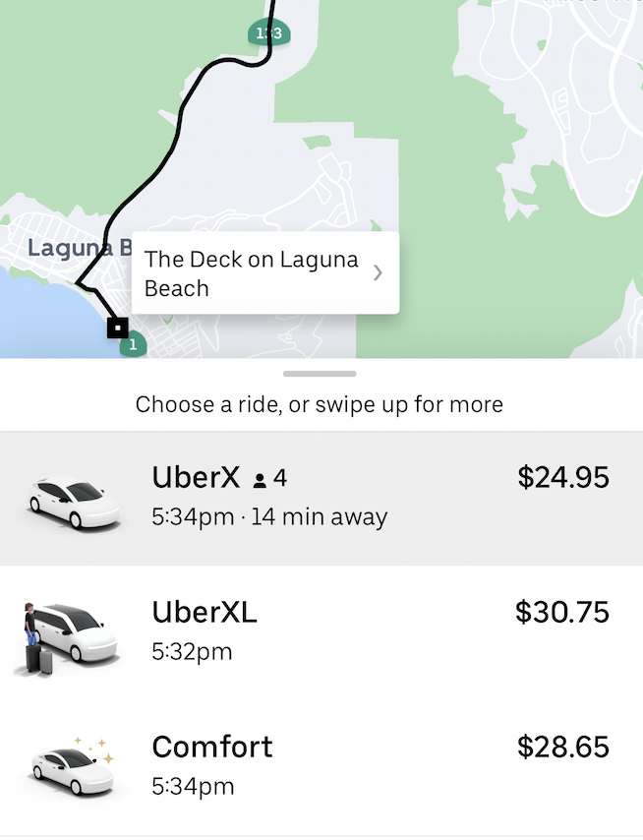Image resolution: width=643 pixels, height=840 pixels.
Task: Tap the UberX $24.95 price
Action: click(x=563, y=477)
